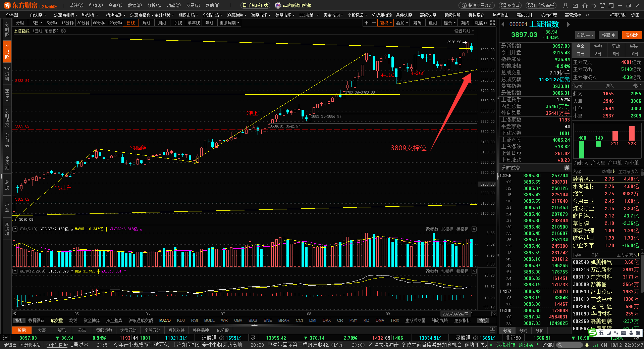
Task: Close the MACD indicator panel
Action: tap(474, 271)
